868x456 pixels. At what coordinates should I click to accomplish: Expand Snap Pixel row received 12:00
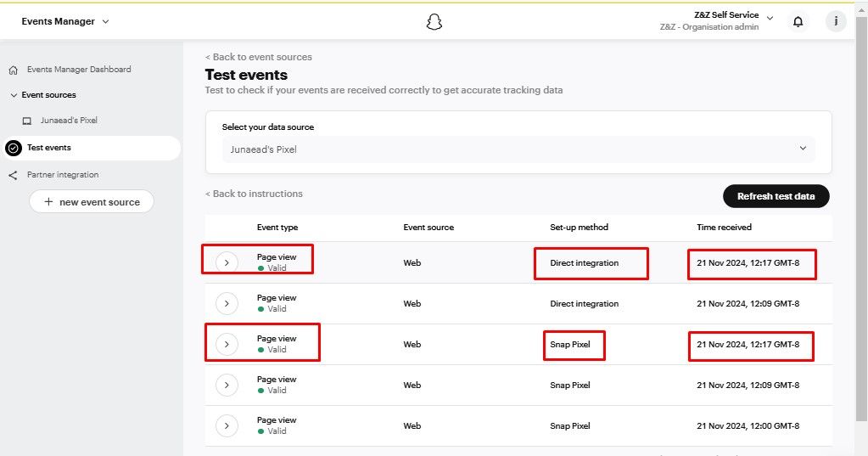227,425
